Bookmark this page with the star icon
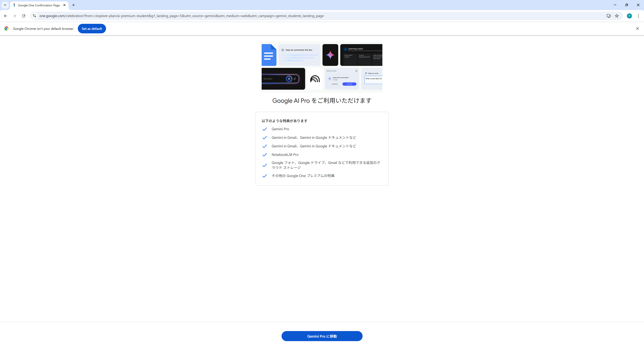This screenshot has width=644, height=350. pos(617,16)
